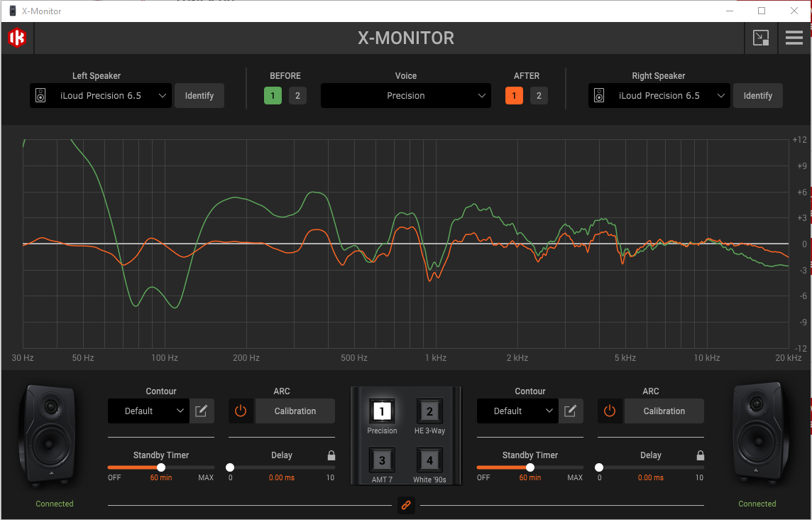This screenshot has width=812, height=520.
Task: Click Left Speaker monitor icon in selector
Action: [40, 95]
